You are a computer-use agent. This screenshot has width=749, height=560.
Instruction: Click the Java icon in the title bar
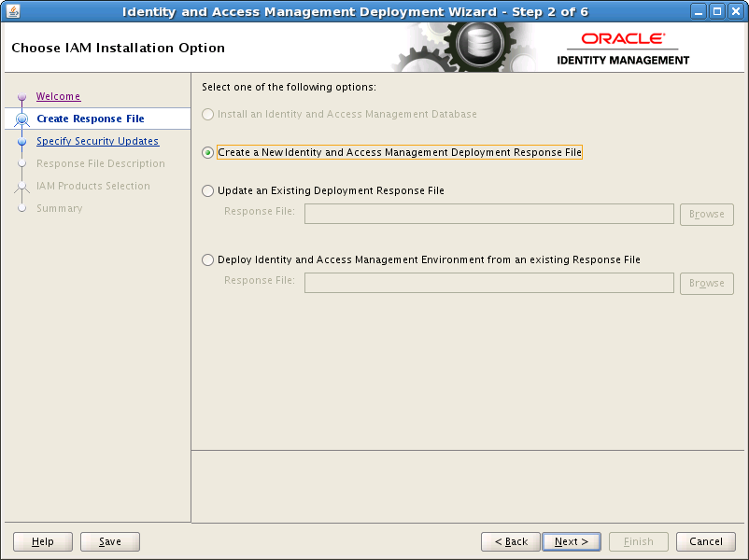(13, 11)
